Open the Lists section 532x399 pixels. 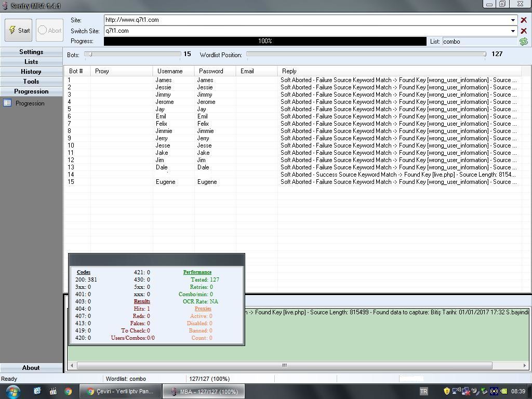tap(31, 62)
